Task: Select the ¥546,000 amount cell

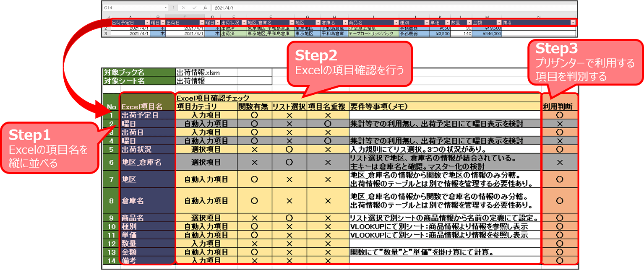Action: point(487,34)
